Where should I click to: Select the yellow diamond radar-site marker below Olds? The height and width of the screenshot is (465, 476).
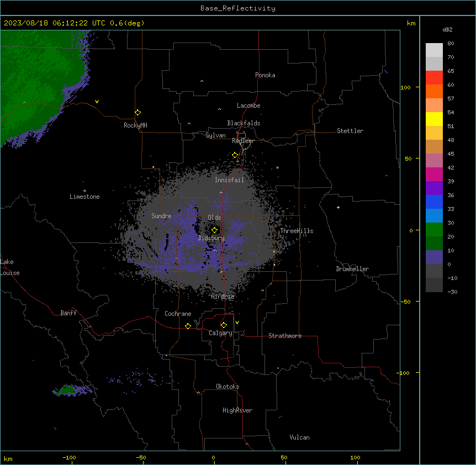[x=214, y=230]
